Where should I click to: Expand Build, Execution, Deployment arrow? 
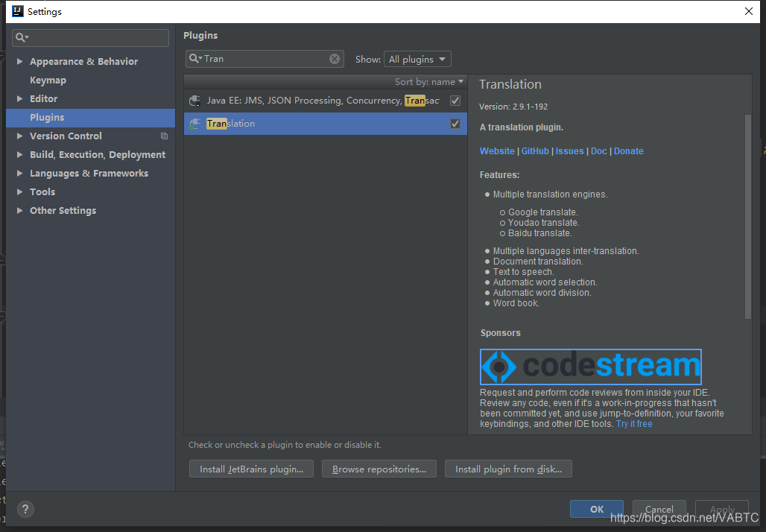[19, 154]
